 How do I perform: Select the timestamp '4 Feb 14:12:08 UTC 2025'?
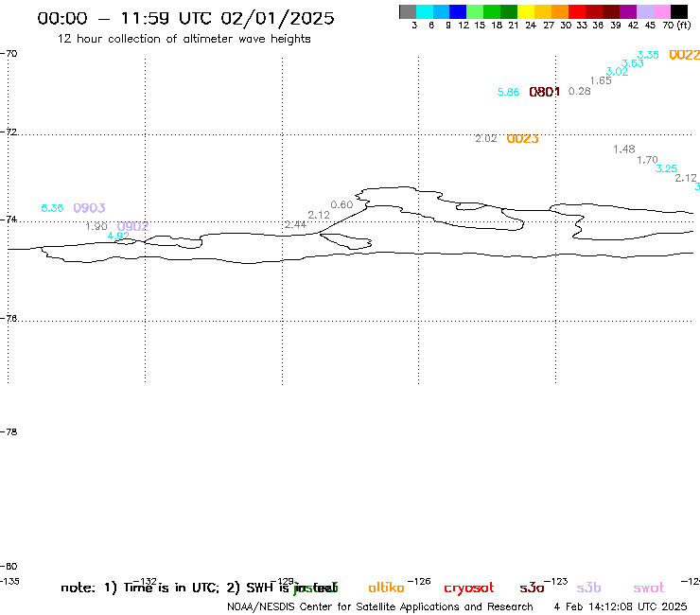point(621,606)
